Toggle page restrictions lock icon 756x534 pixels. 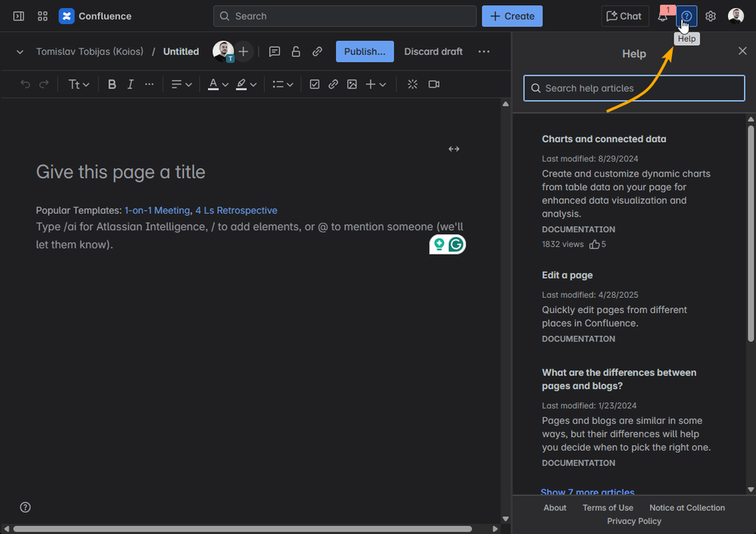pos(296,52)
